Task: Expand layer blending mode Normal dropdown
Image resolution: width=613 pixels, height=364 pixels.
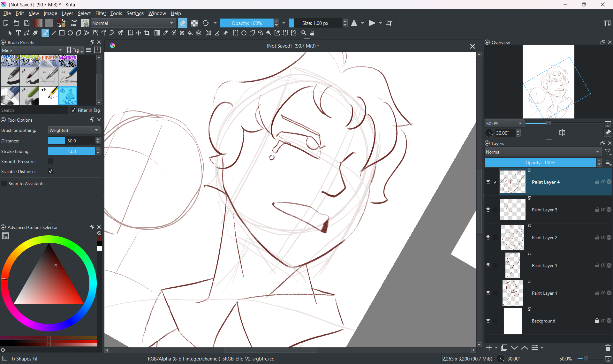Action: tap(543, 152)
